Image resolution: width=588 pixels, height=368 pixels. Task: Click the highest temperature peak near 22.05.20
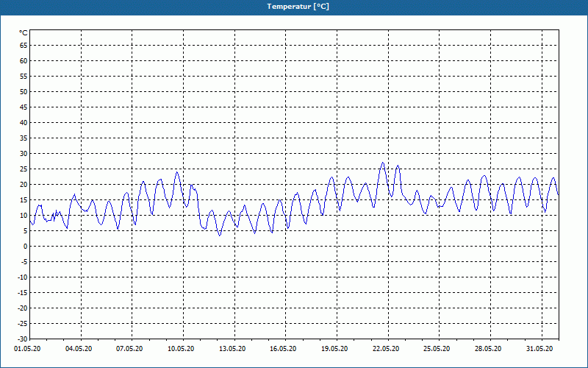382,163
